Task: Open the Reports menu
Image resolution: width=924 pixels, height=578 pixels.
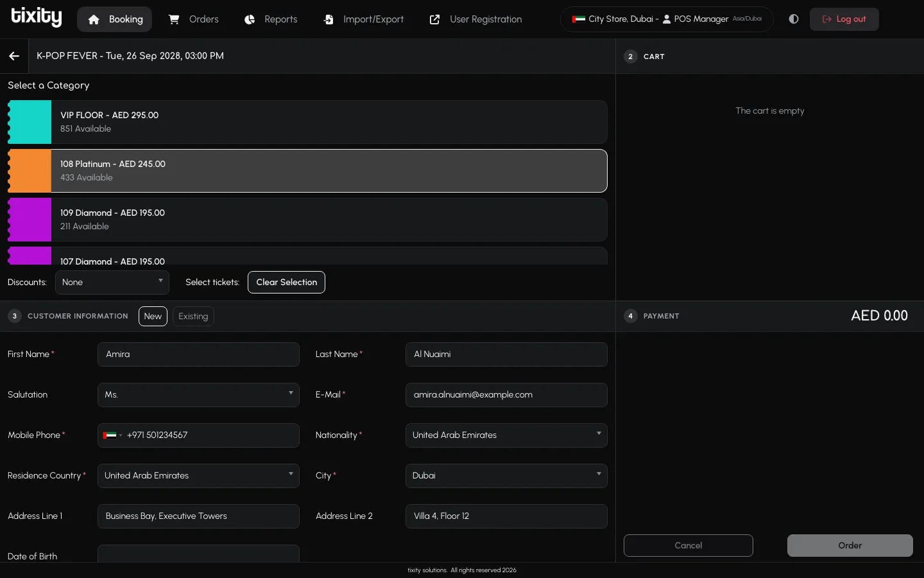Action: tap(271, 19)
